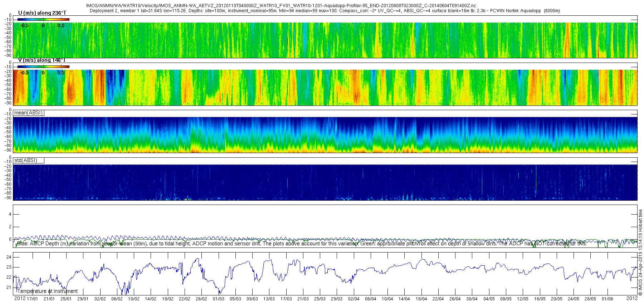The width and height of the screenshot is (644, 304).
Task: Click the 02/02 date tick label
Action: pos(100,299)
